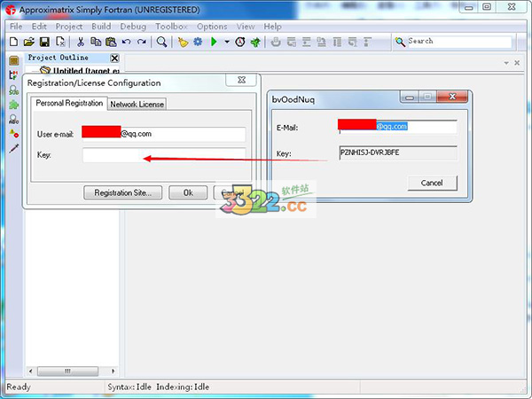Focus the toolbar Search field
The height and width of the screenshot is (399, 532).
[459, 42]
